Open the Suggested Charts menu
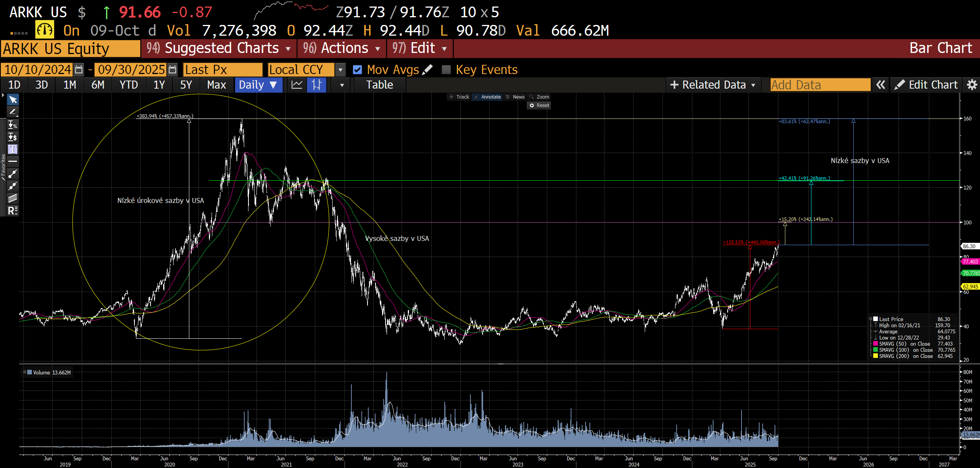Viewport: 980px width, 468px height. click(219, 48)
